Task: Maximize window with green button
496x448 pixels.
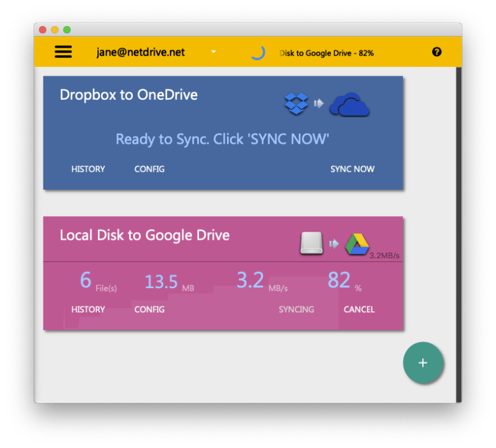Action: click(x=67, y=30)
